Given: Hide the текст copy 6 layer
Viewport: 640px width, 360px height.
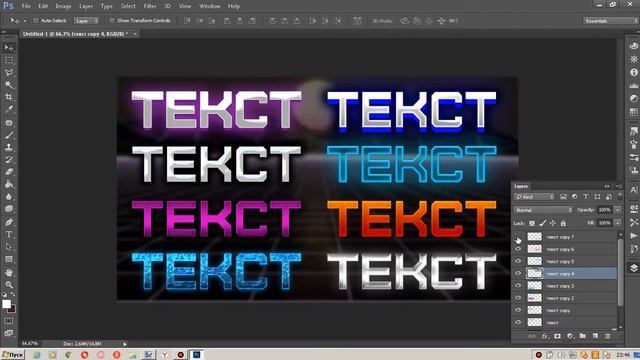Looking at the screenshot, I should [x=518, y=249].
